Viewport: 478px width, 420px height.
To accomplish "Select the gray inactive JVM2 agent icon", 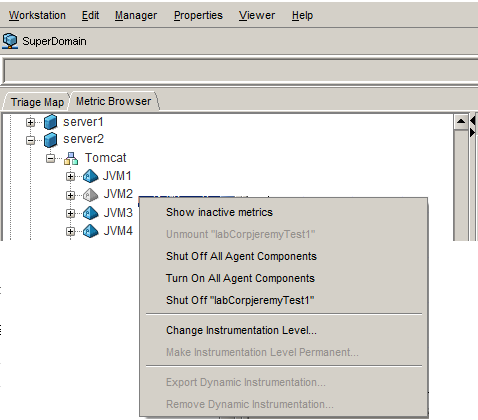I will point(90,195).
